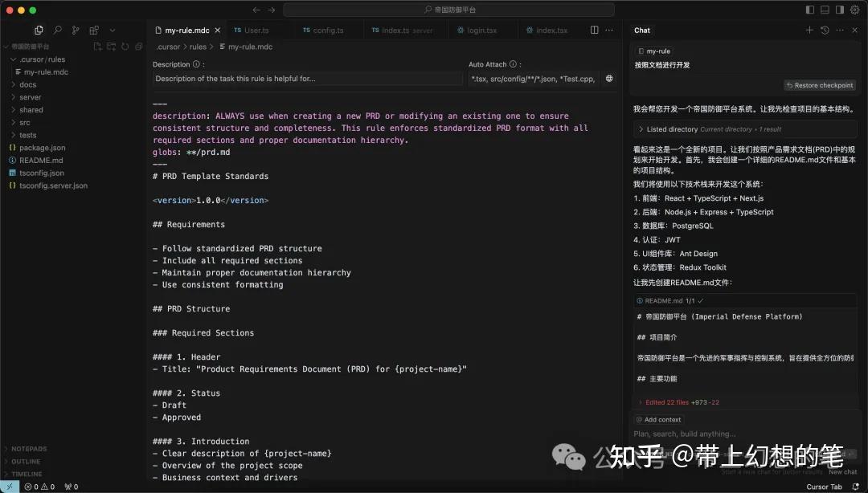Create a new file in the Explorer
868x493 pixels.
(98, 47)
